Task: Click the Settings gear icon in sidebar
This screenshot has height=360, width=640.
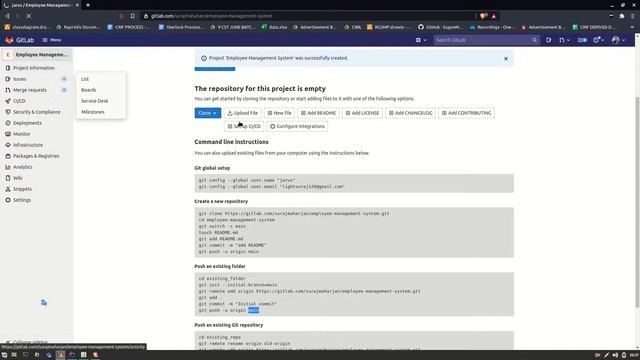Action: tap(8, 200)
